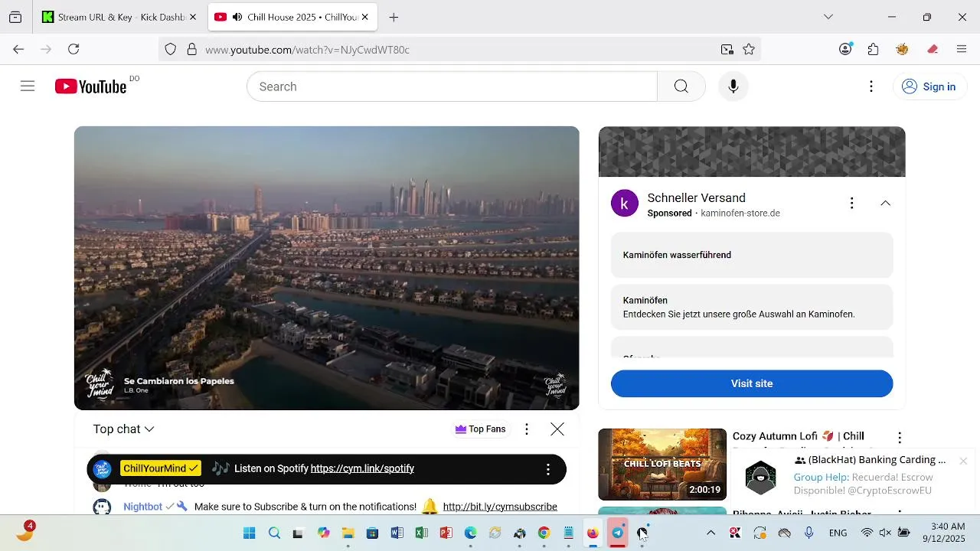Open Cozy Autumn Lofi video thumbnail
980x551 pixels.
(x=662, y=465)
